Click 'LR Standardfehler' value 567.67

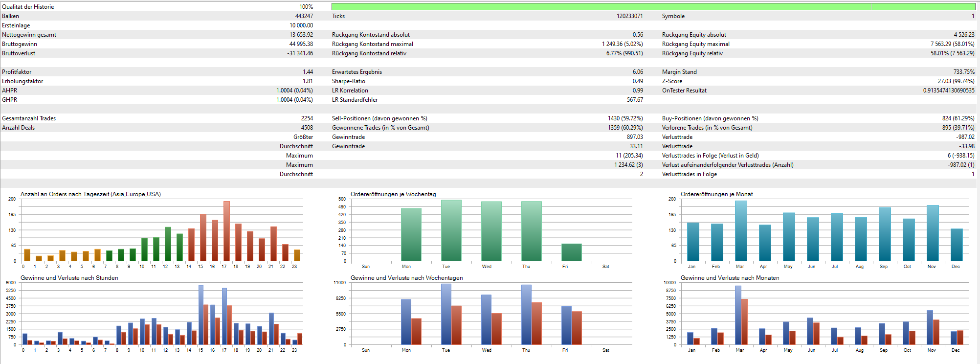pyautogui.click(x=635, y=100)
